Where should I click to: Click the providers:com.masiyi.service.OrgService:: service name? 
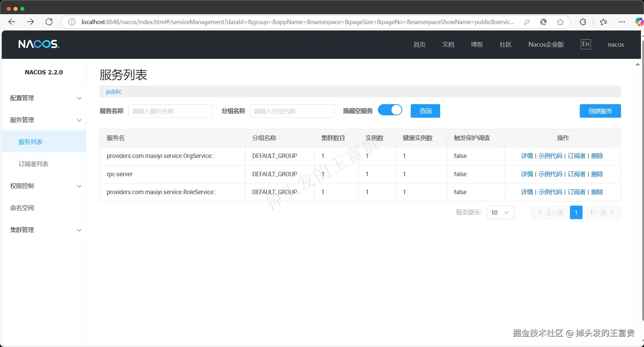point(161,156)
